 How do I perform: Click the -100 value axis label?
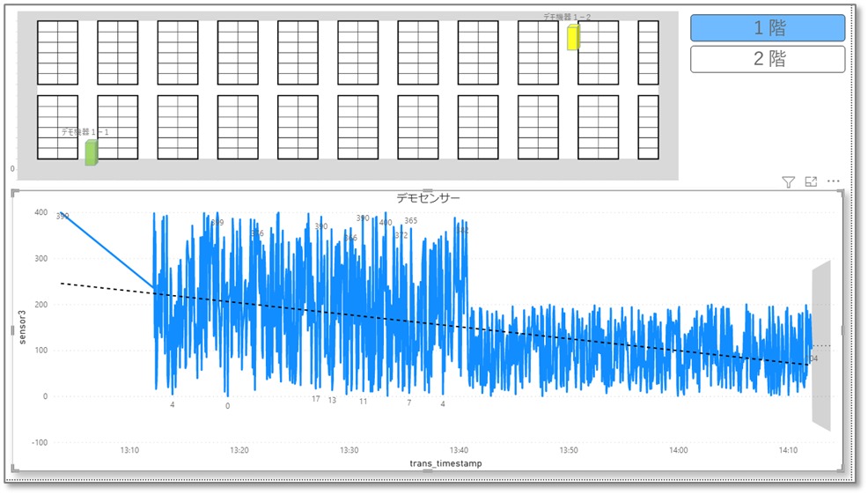tap(40, 442)
